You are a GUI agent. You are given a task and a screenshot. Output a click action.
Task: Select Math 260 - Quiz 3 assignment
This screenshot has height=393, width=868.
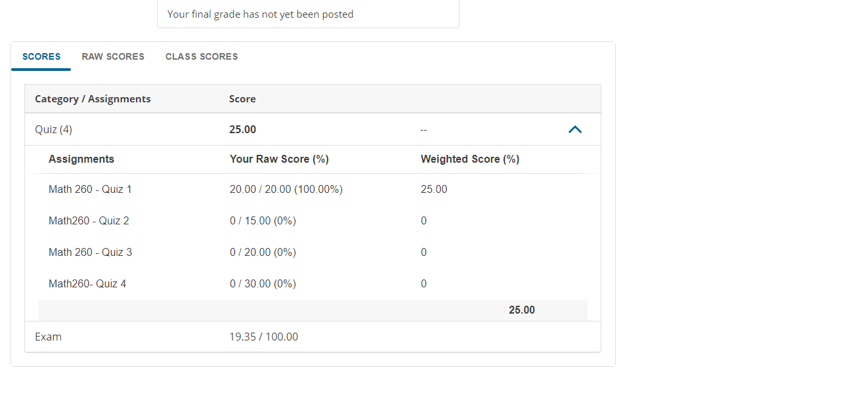[90, 253]
